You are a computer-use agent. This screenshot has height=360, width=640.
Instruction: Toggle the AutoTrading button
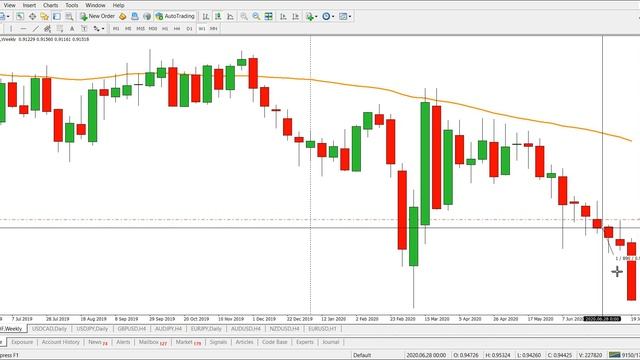[x=175, y=16]
